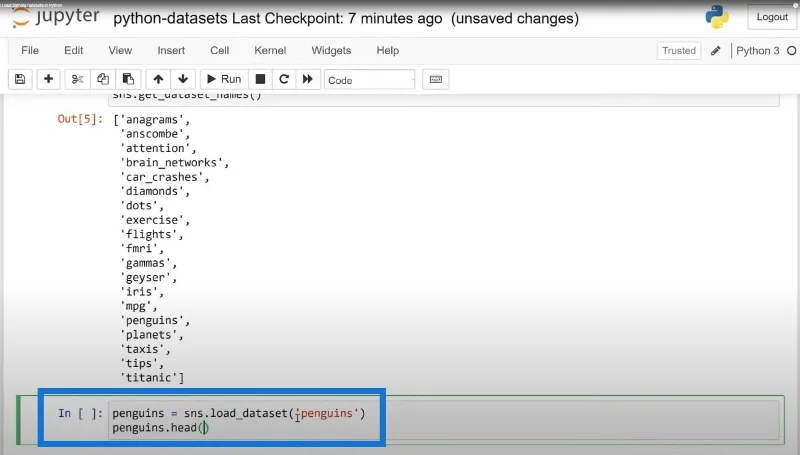Interrupt the kernel with the stop icon
800x455 pixels.
[x=260, y=79]
